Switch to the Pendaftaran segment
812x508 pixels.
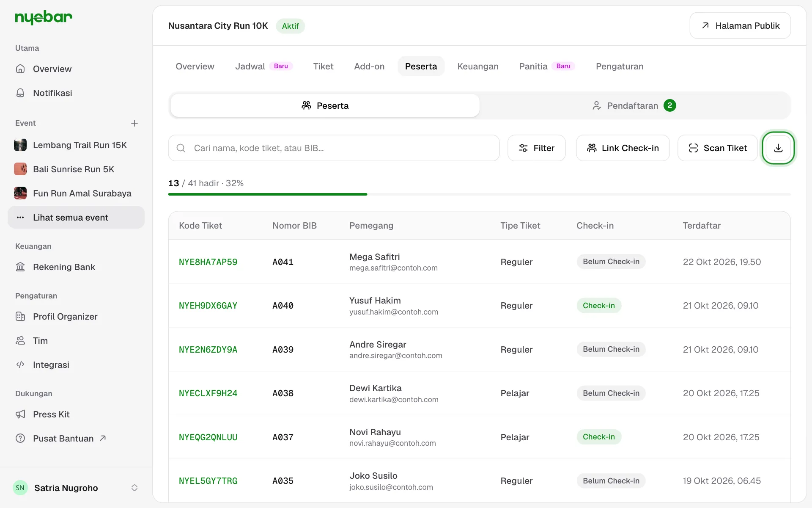click(x=634, y=106)
